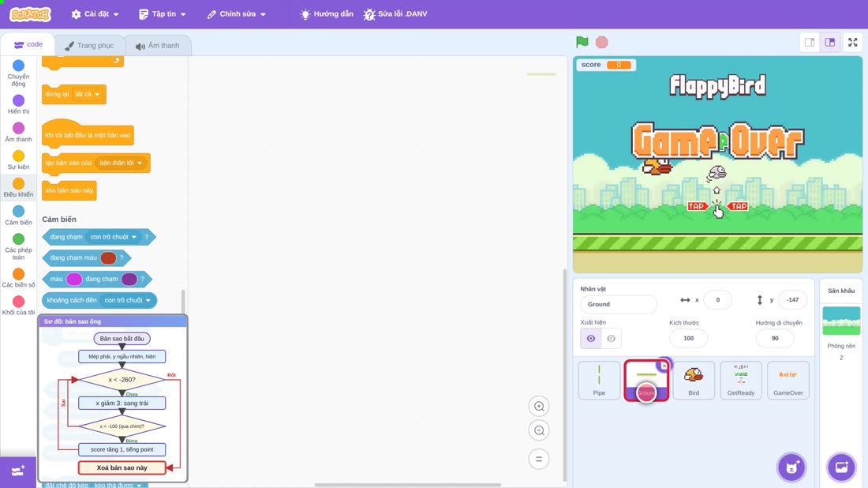Pick the color swatch in đang chạm màu block

point(108,257)
